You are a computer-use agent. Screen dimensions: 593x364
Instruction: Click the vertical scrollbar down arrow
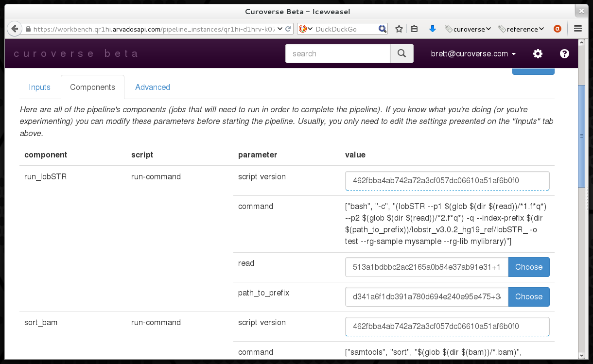point(581,355)
